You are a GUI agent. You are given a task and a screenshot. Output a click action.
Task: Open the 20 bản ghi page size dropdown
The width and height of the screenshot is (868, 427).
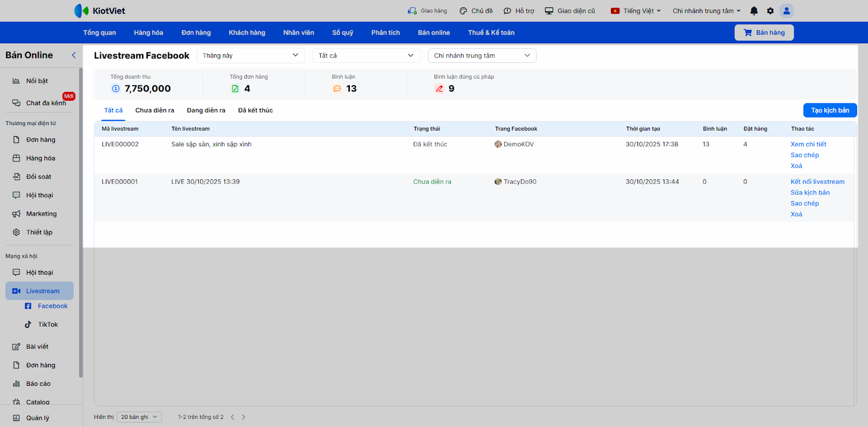(x=139, y=417)
